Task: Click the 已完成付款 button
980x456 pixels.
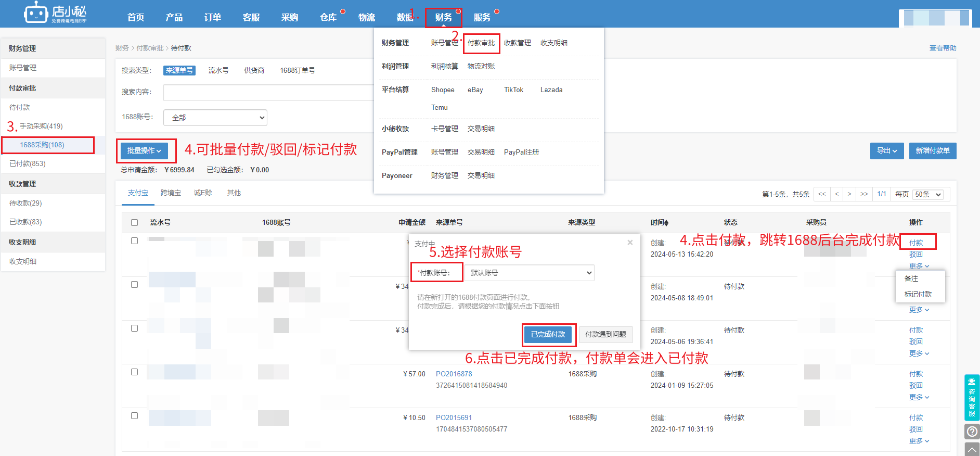Action: [548, 334]
